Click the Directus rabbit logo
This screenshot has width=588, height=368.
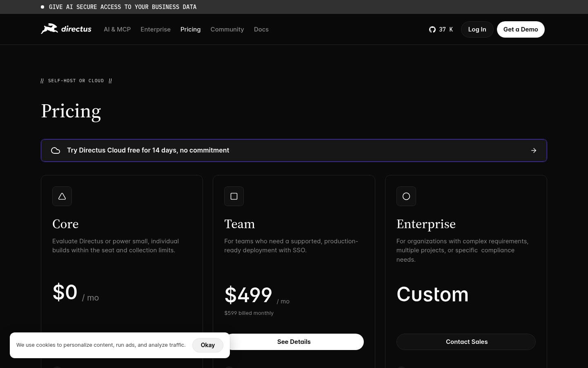tap(66, 29)
